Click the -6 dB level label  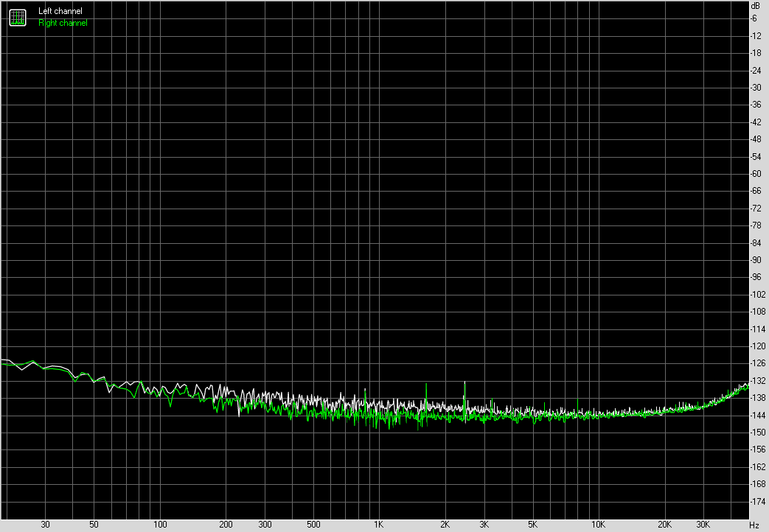756,18
